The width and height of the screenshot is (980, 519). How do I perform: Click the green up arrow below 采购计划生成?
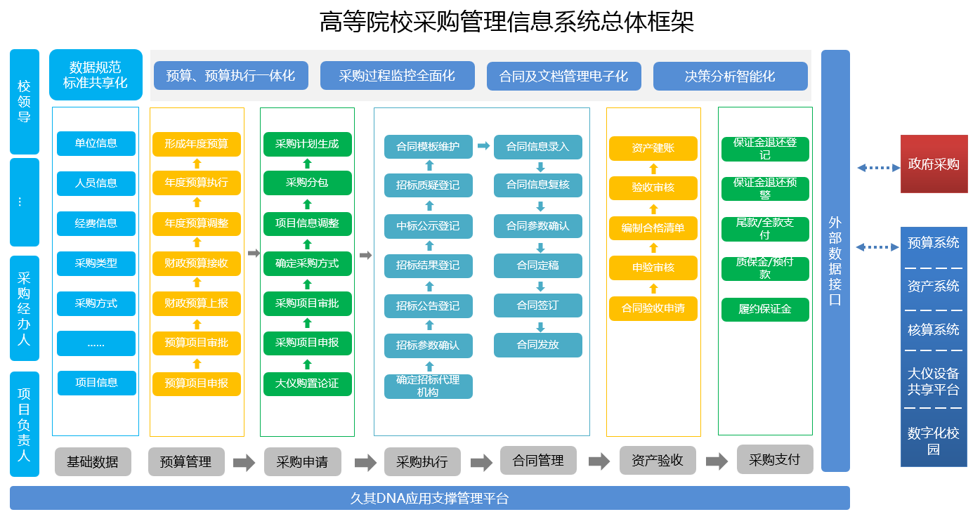(307, 164)
